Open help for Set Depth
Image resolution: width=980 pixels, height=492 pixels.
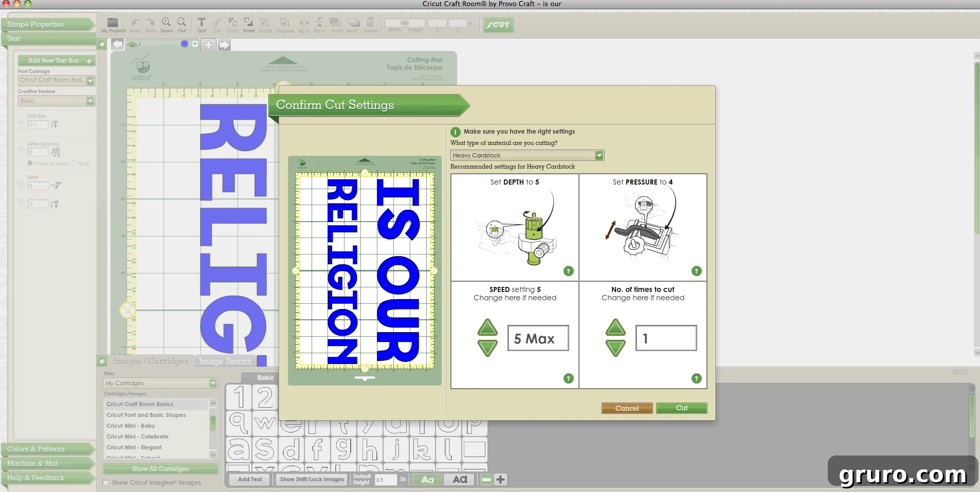(569, 271)
